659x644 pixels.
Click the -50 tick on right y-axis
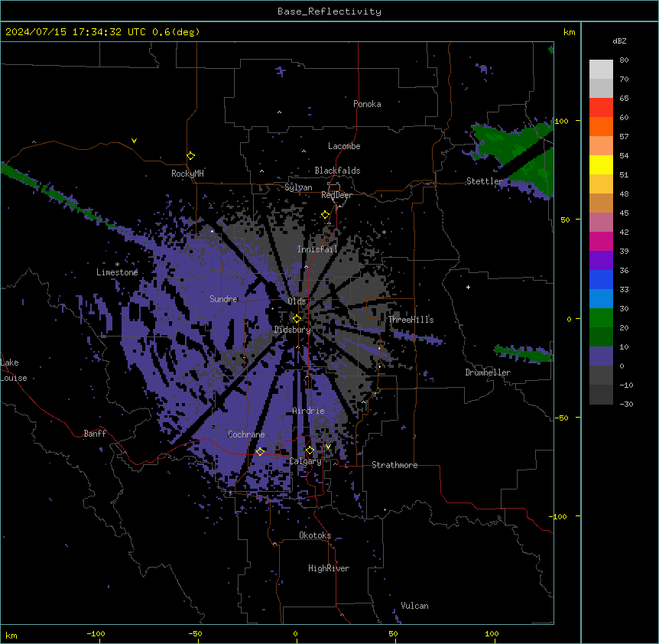pos(561,418)
